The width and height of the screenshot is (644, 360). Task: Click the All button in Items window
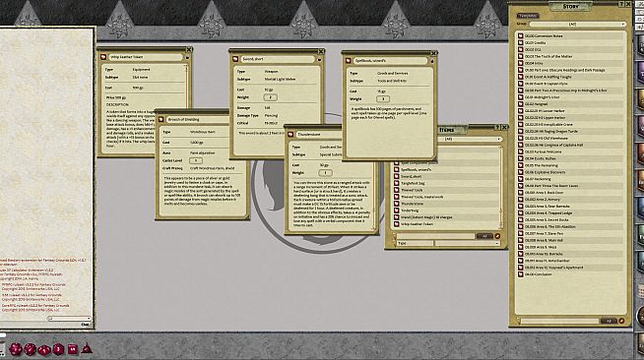coord(483,236)
